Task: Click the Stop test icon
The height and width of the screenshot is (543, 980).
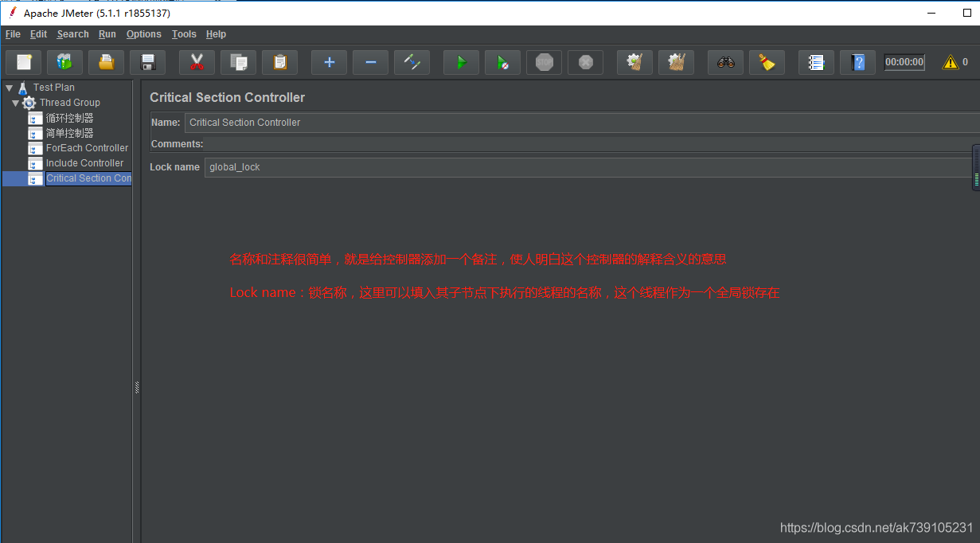Action: pos(545,62)
